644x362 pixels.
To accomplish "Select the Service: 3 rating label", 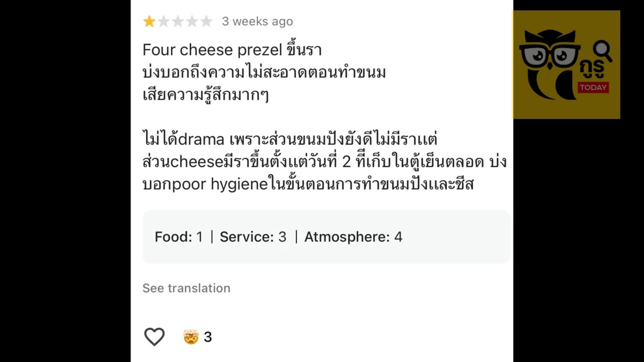I will (x=253, y=237).
